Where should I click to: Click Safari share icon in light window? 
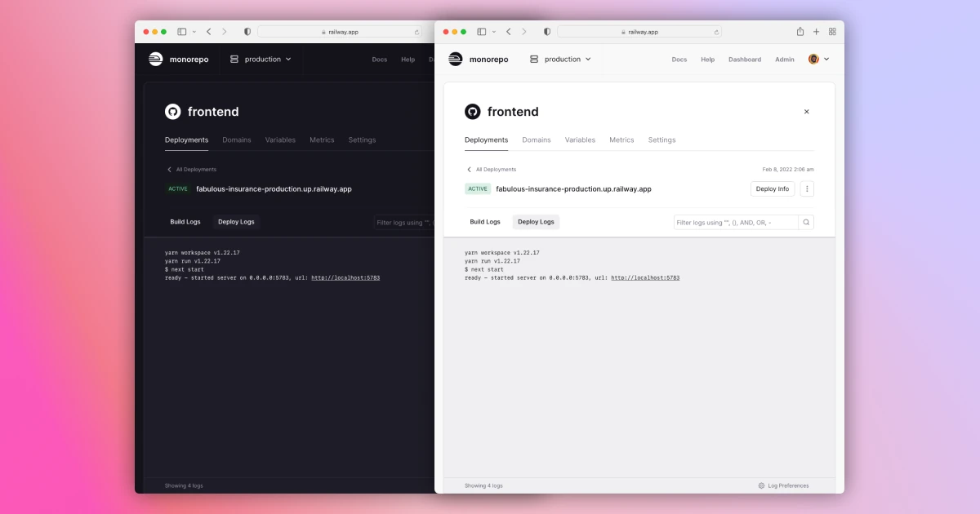(x=800, y=32)
